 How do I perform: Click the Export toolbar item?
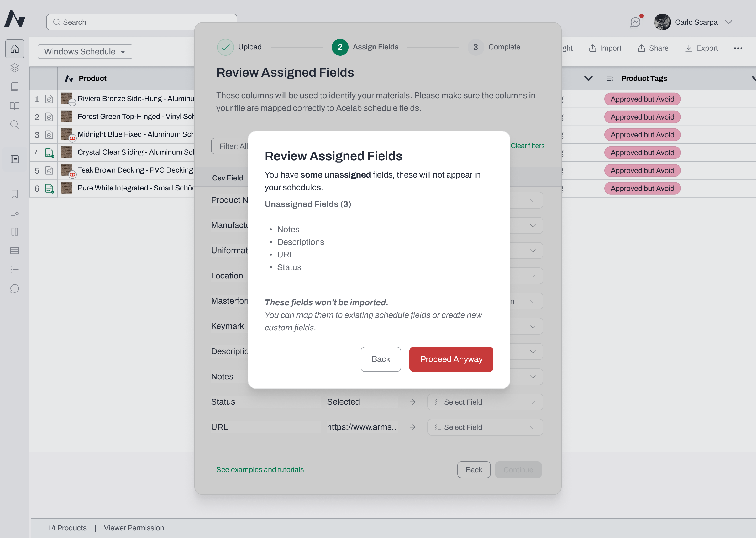click(x=701, y=48)
